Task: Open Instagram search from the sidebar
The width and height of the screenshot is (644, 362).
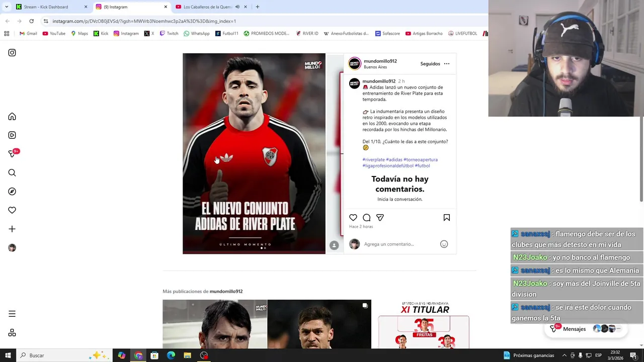Action: click(12, 173)
